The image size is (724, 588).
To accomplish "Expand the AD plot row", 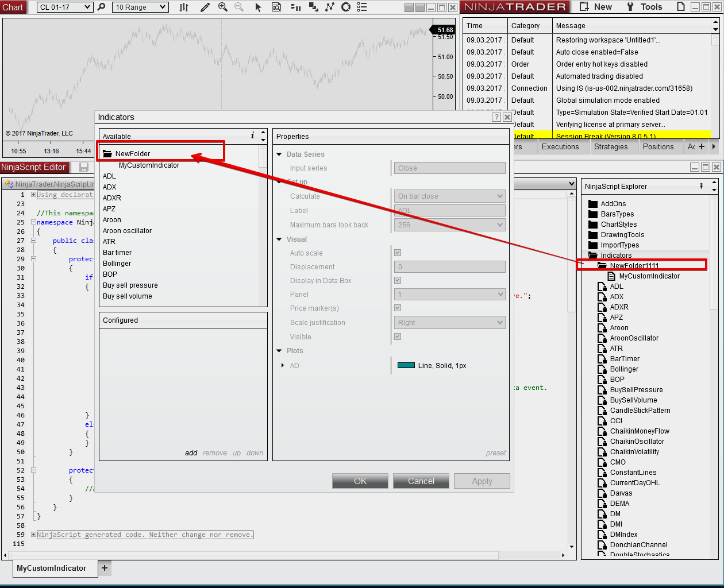I will pyautogui.click(x=283, y=365).
